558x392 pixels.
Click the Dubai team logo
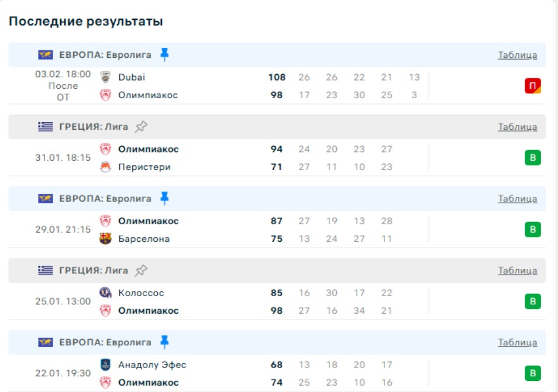105,77
